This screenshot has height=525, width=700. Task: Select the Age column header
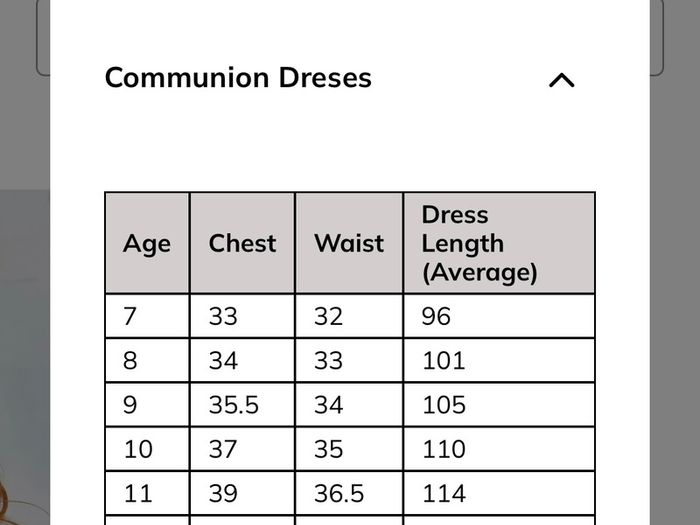tap(147, 243)
